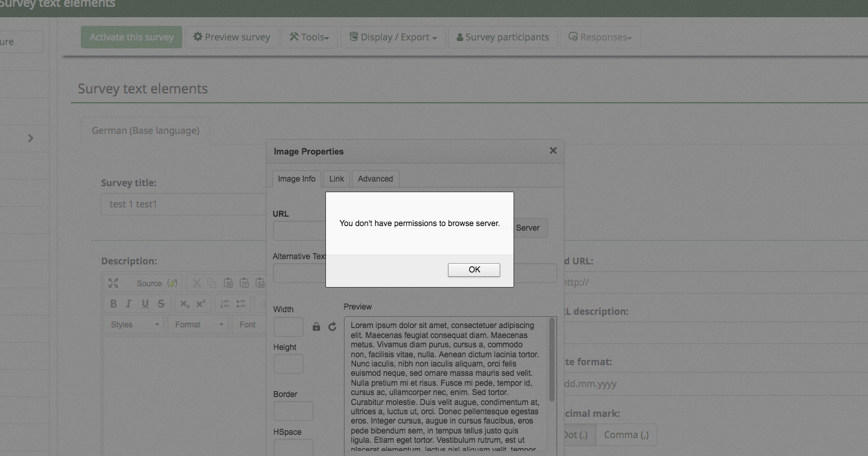The image size is (868, 456).
Task: Click the superscript icon
Action: (x=200, y=304)
